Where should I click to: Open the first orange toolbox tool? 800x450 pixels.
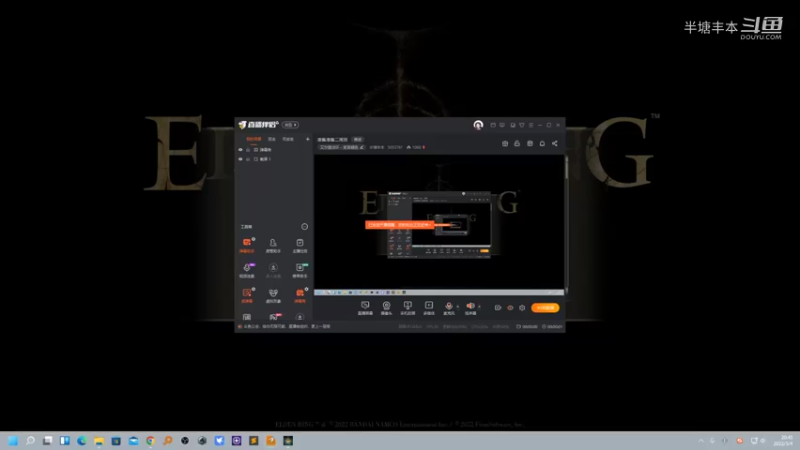[247, 245]
